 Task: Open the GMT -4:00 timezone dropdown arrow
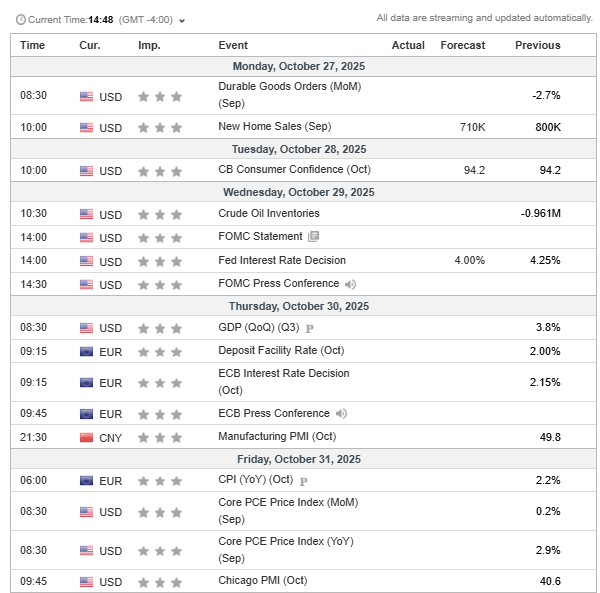click(x=182, y=20)
